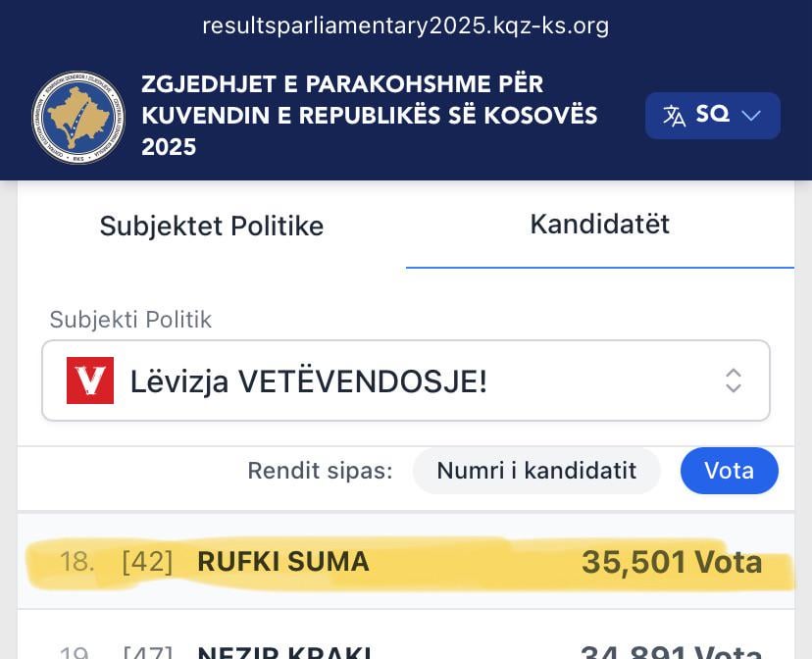
Task: Sort by Numri i kandidatit
Action: 536,471
